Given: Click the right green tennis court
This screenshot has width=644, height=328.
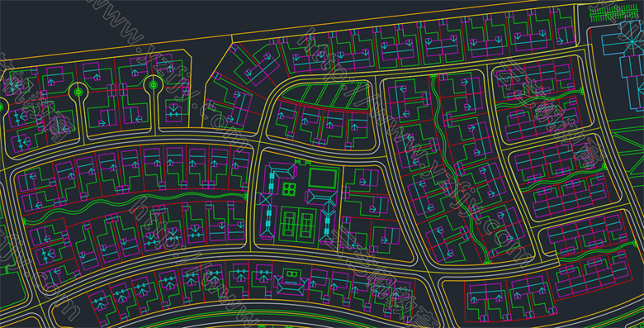Looking at the screenshot, I should pyautogui.click(x=305, y=225).
